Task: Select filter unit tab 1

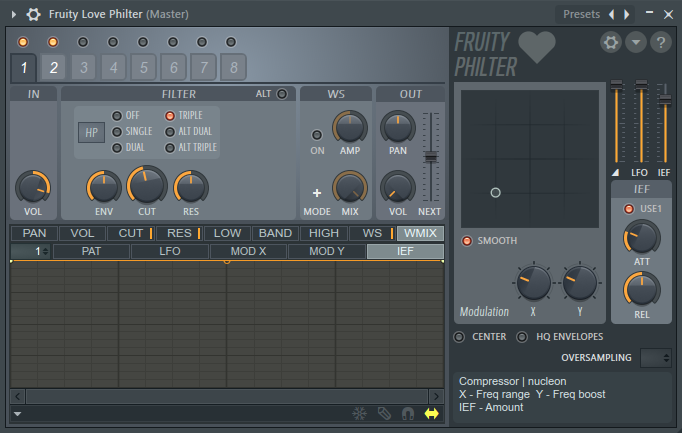Action: (x=24, y=67)
